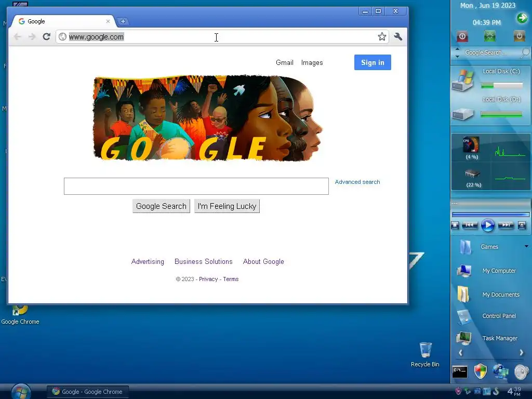
Task: Click Local Disk (D:) usage bar
Action: pos(502,115)
